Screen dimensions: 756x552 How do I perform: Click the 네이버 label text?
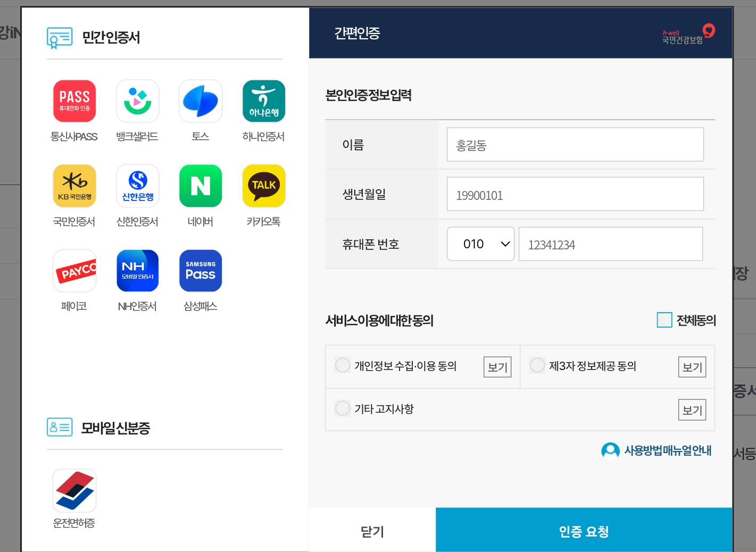201,221
